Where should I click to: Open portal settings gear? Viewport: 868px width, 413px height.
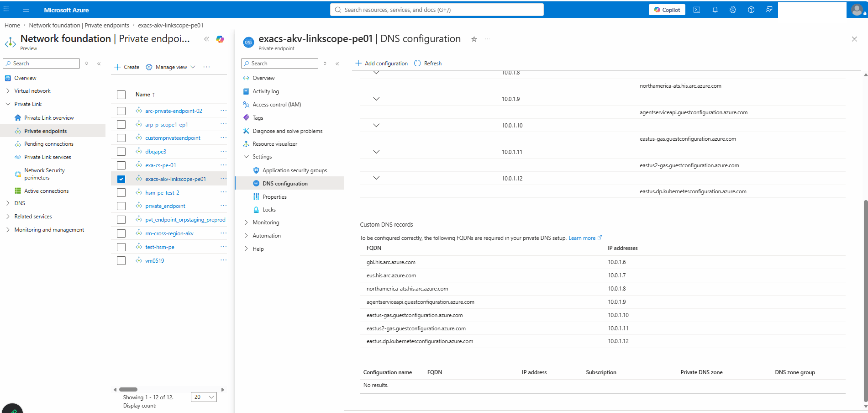coord(733,10)
